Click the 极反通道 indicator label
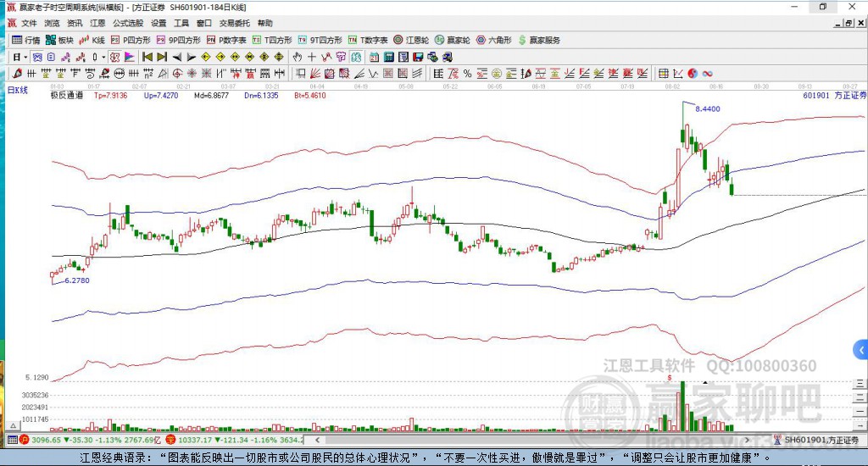The width and height of the screenshot is (868, 466). pos(66,95)
